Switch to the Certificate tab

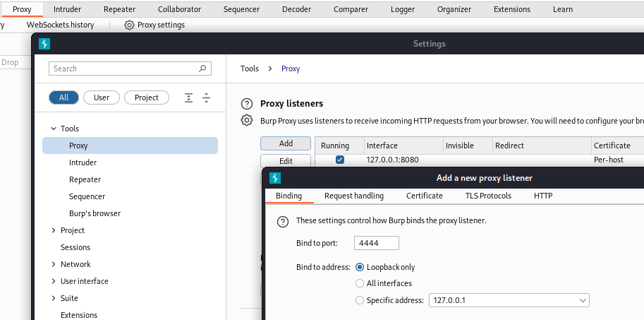pyautogui.click(x=424, y=196)
